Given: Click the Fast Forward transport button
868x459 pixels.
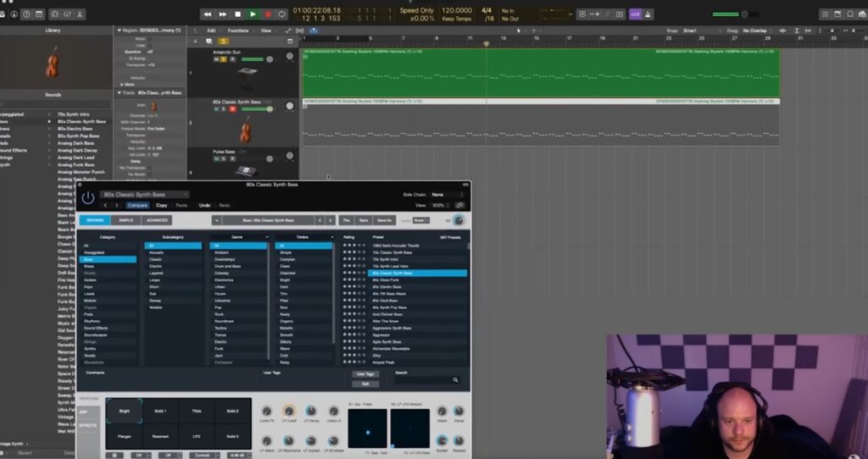Looking at the screenshot, I should [x=223, y=14].
